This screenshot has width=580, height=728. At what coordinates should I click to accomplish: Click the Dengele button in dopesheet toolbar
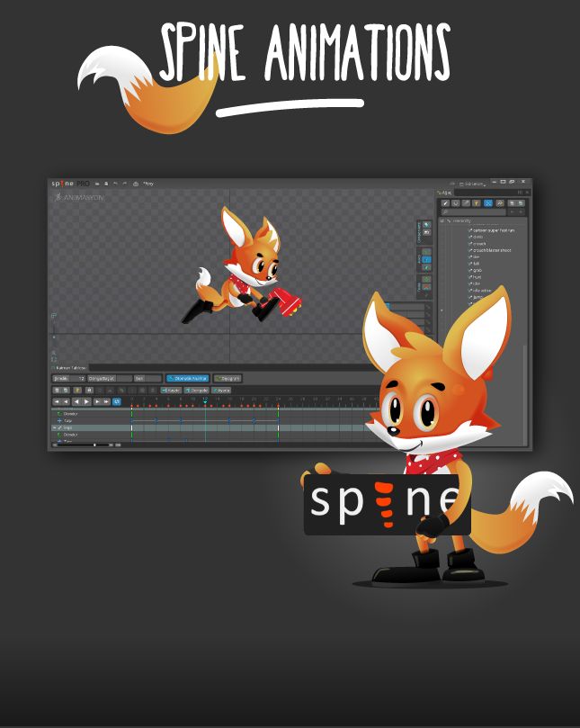197,391
